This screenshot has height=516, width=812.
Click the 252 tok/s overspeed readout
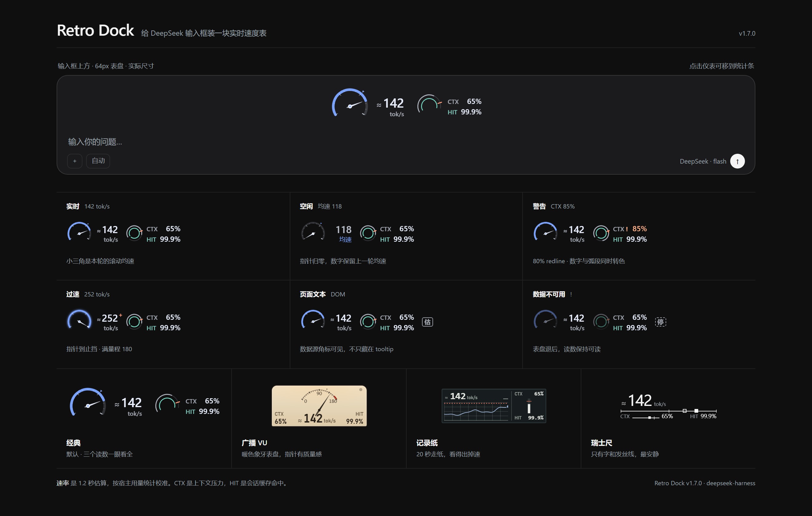point(110,322)
